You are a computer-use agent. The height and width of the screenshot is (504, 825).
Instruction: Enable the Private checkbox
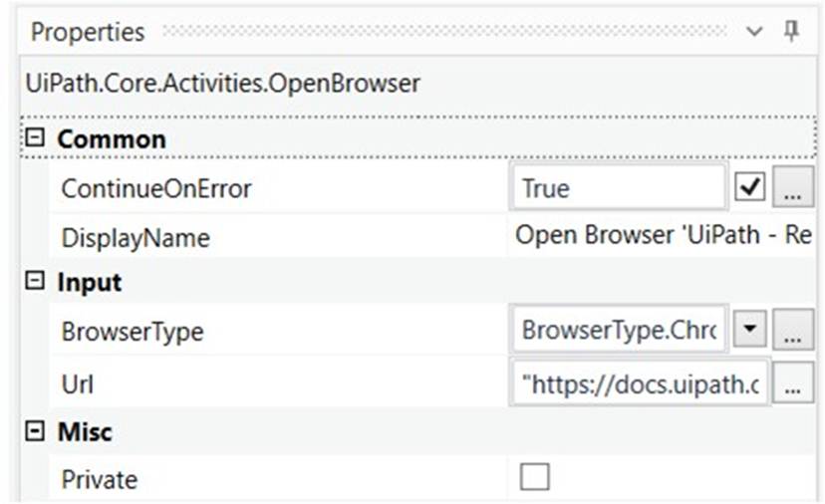coord(535,476)
